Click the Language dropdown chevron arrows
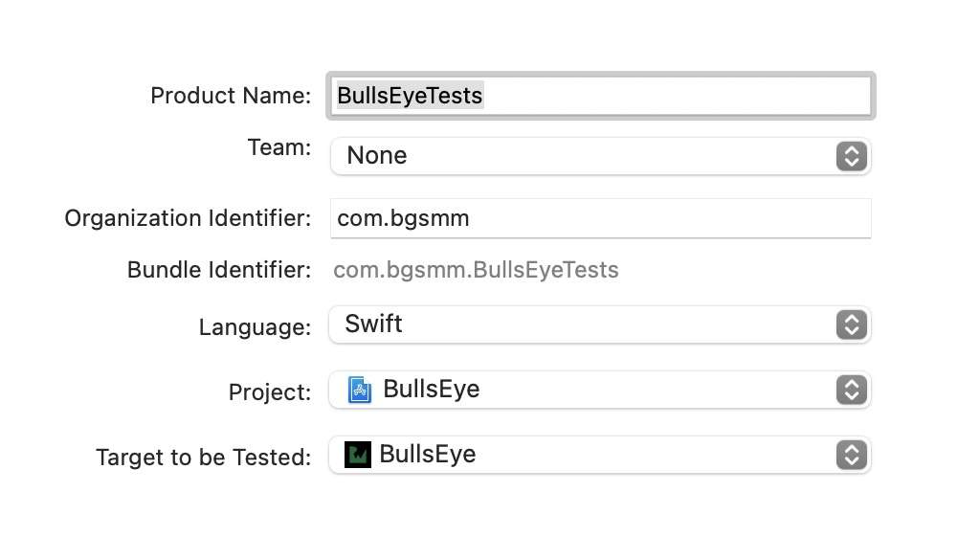The image size is (980, 559). 851,324
